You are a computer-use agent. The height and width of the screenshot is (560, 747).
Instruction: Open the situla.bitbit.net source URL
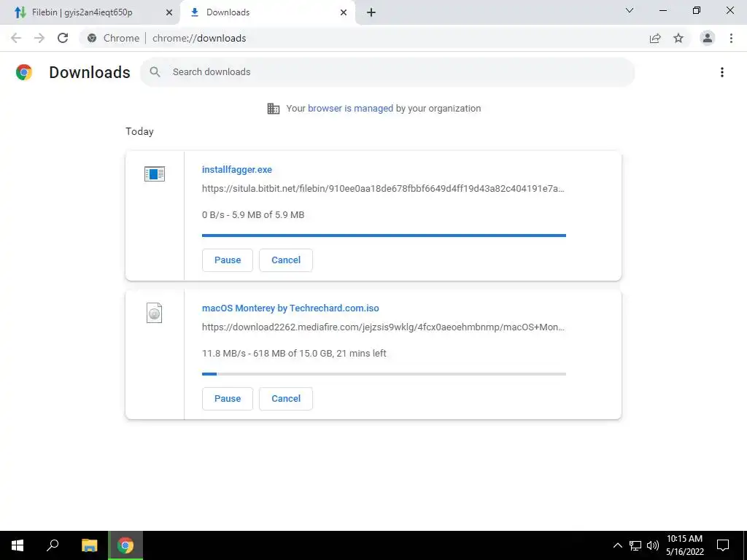coord(383,189)
